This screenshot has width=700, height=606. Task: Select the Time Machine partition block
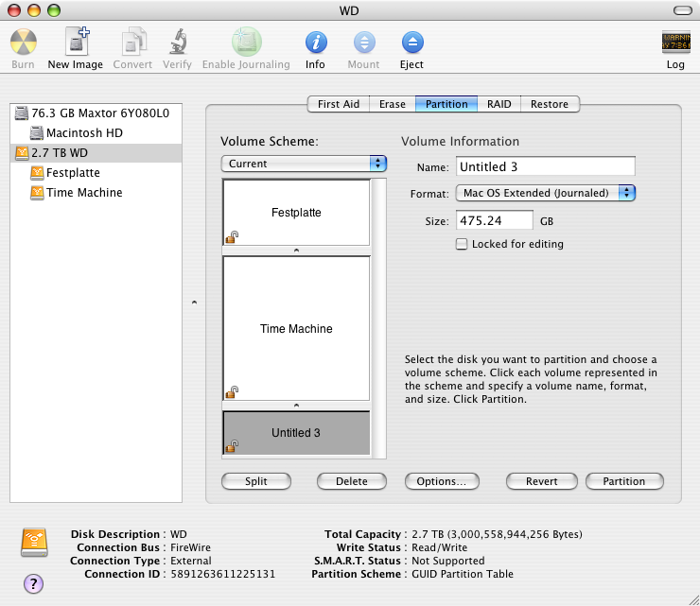296,328
